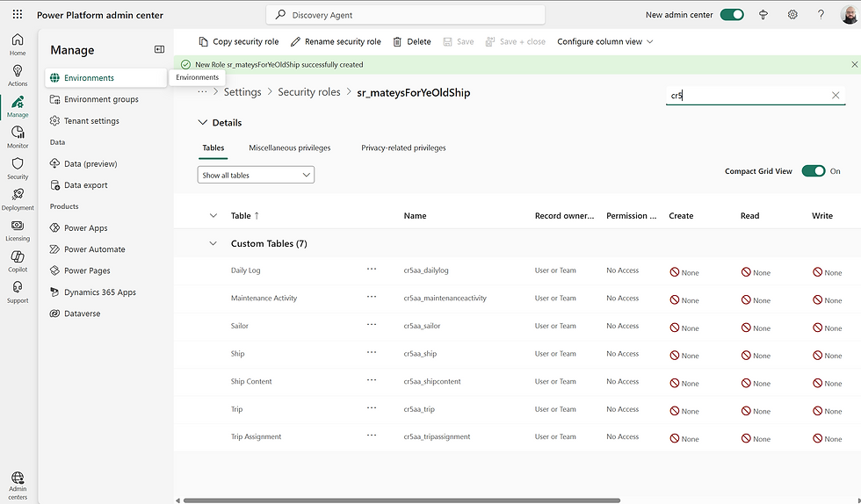Open the user profile avatar
Viewport: 861px width, 504px height.
point(850,15)
